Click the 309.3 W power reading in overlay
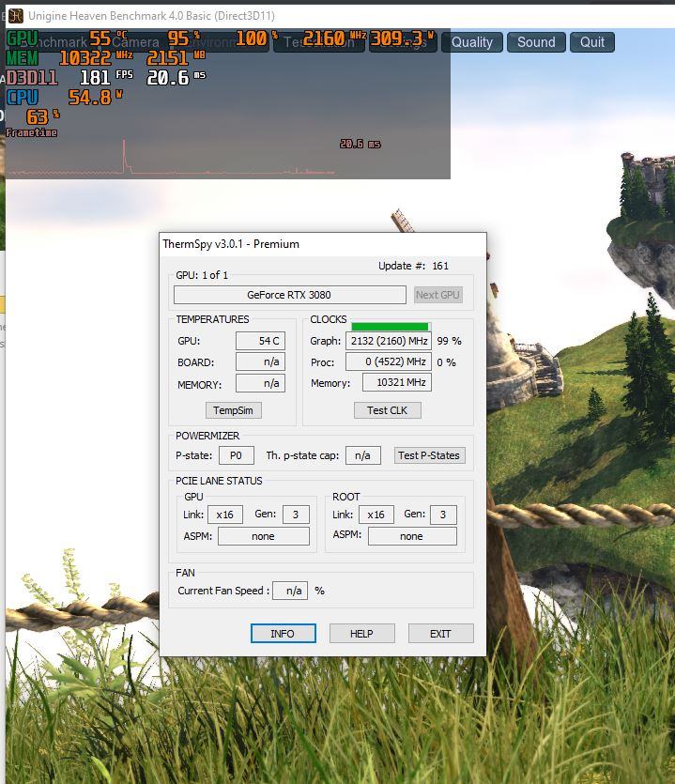This screenshot has height=784, width=675. (x=402, y=38)
